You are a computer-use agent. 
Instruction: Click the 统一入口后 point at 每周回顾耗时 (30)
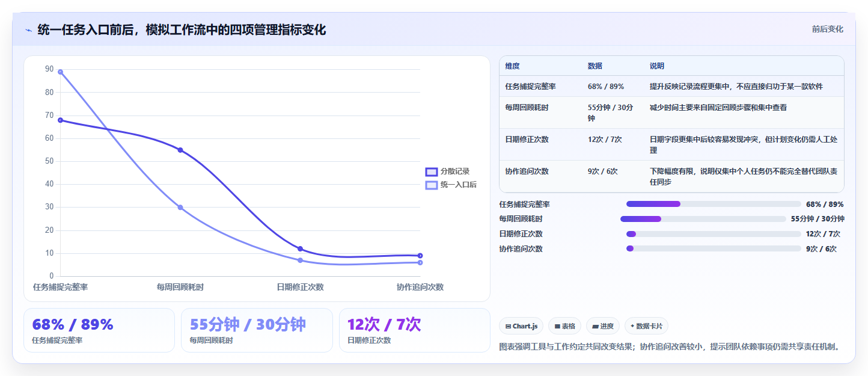pyautogui.click(x=180, y=208)
